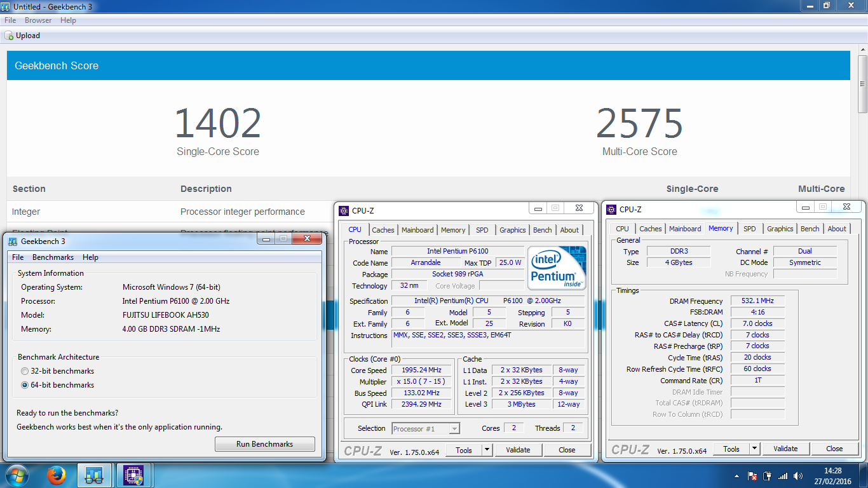Click the Intel Pentium inside logo

(x=557, y=268)
